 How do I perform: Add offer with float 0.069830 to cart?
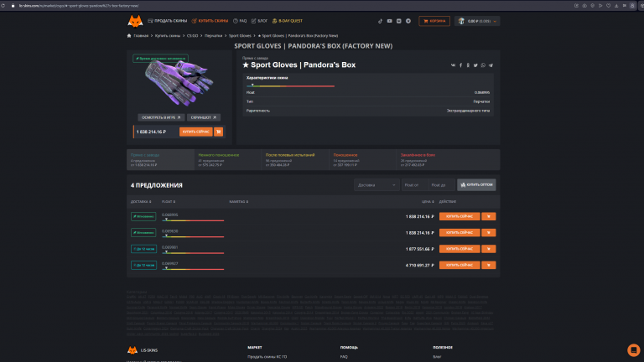[x=489, y=233]
